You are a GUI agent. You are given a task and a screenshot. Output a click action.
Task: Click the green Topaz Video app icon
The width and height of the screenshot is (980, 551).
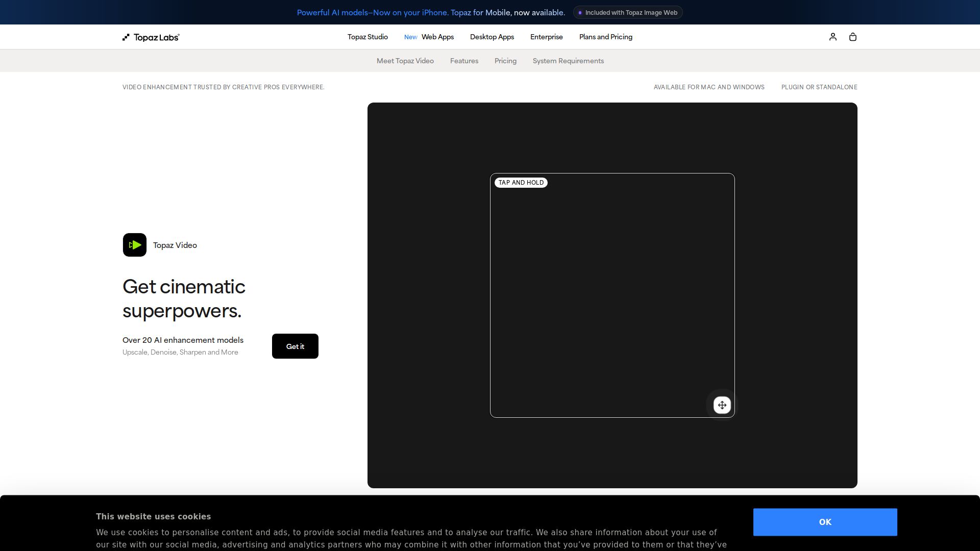[x=135, y=245]
